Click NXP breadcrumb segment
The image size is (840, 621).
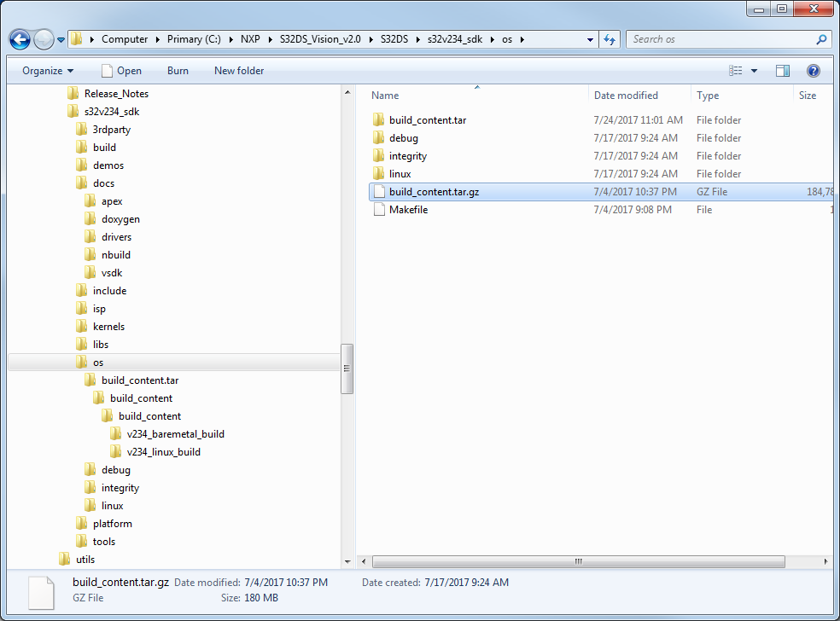(x=250, y=39)
